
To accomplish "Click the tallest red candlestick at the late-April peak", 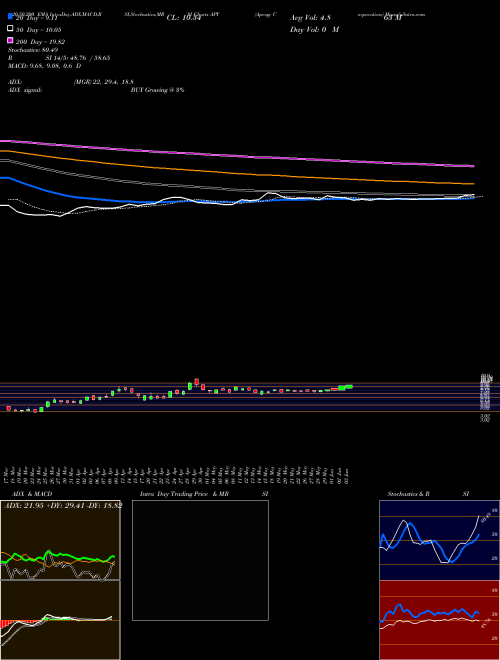I will coord(197,381).
